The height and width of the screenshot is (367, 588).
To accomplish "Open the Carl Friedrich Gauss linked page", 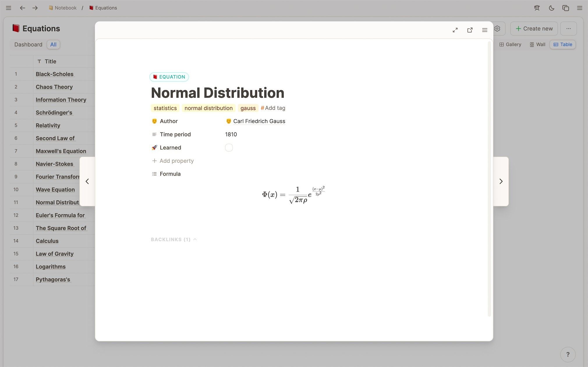I will (x=259, y=121).
